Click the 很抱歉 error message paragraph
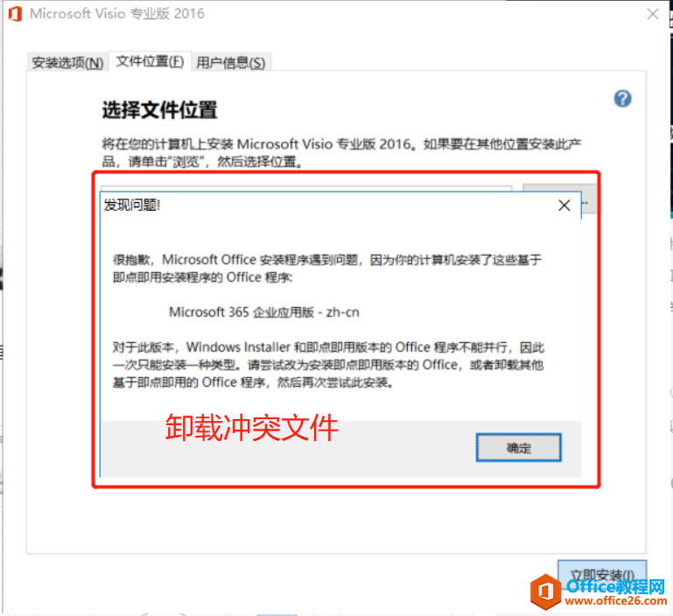Image resolution: width=673 pixels, height=616 pixels. coord(327,269)
